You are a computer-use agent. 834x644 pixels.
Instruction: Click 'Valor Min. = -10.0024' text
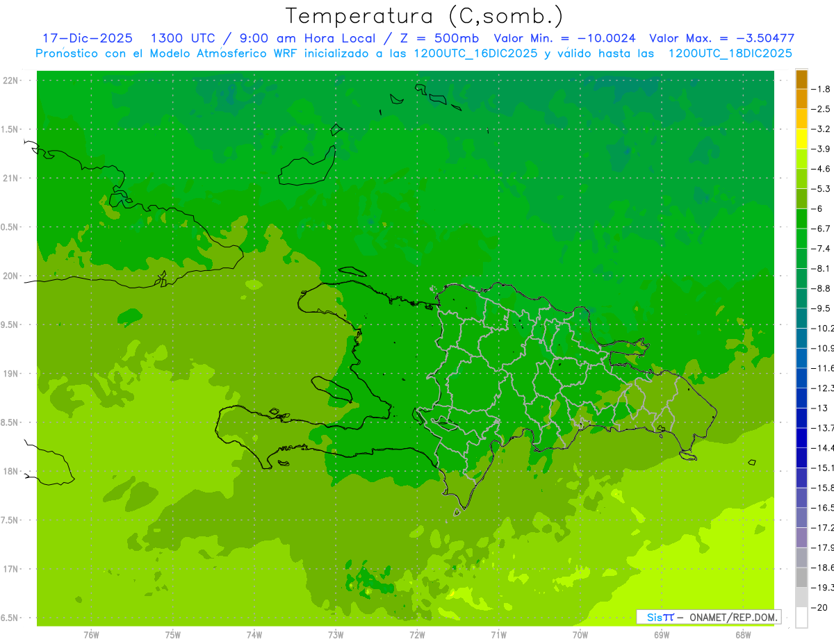pos(564,38)
